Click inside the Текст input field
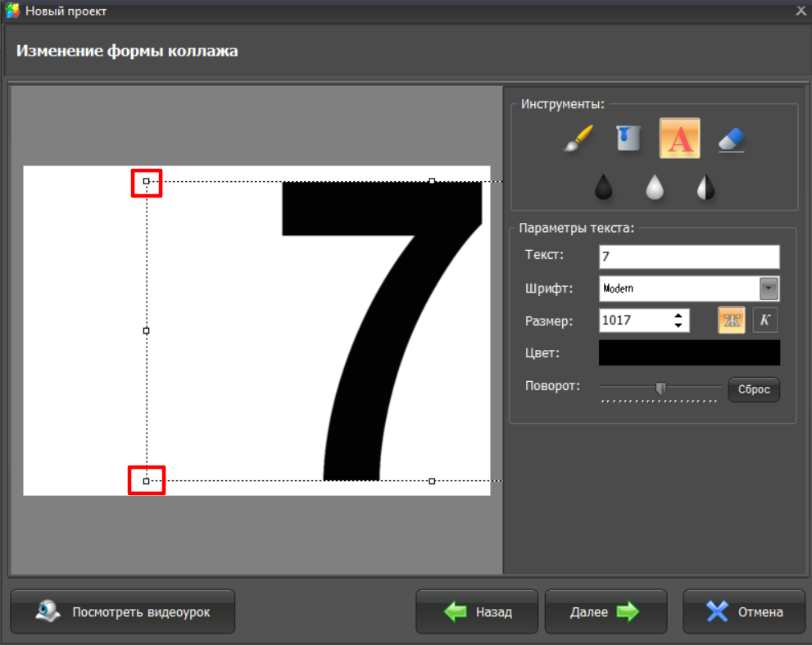The image size is (812, 645). [689, 257]
